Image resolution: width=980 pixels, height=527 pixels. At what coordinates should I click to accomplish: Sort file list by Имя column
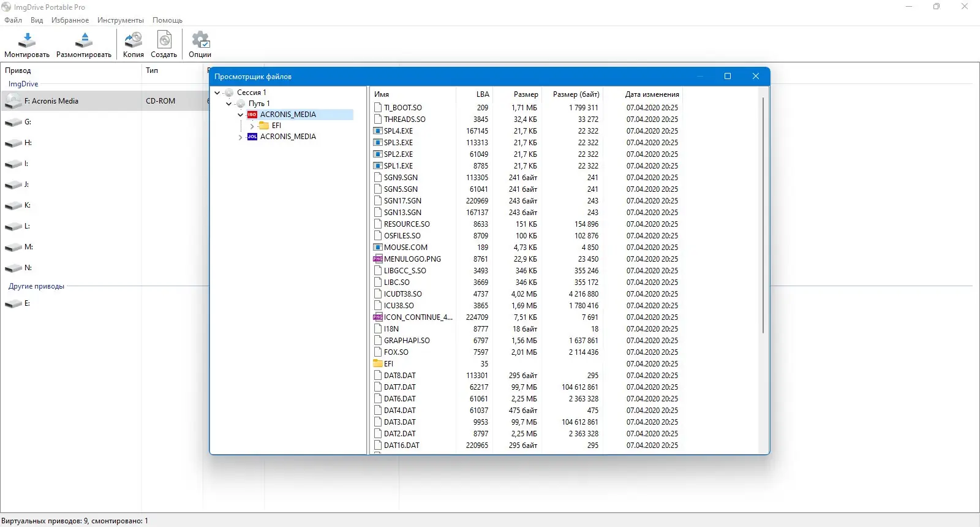[413, 94]
